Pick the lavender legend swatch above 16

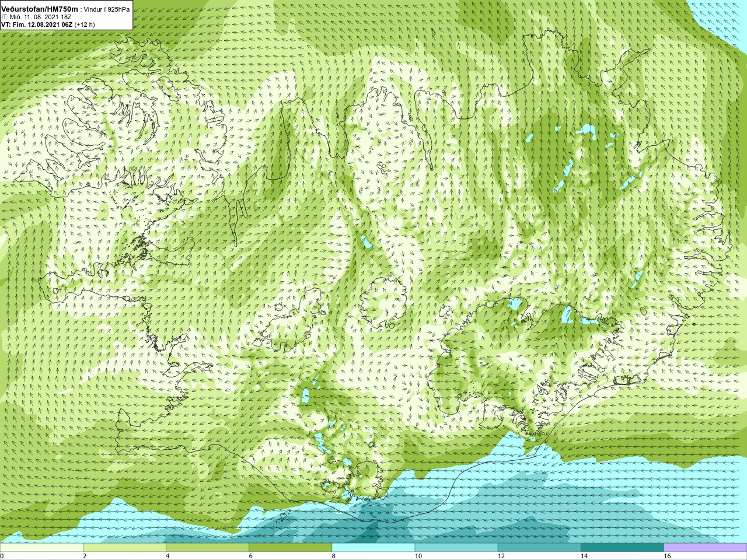point(705,548)
